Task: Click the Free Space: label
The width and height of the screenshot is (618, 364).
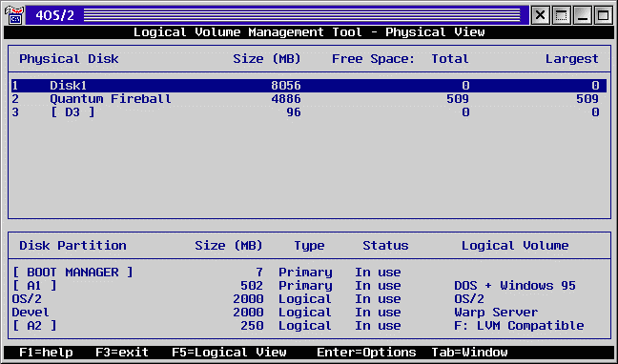Action: [373, 59]
